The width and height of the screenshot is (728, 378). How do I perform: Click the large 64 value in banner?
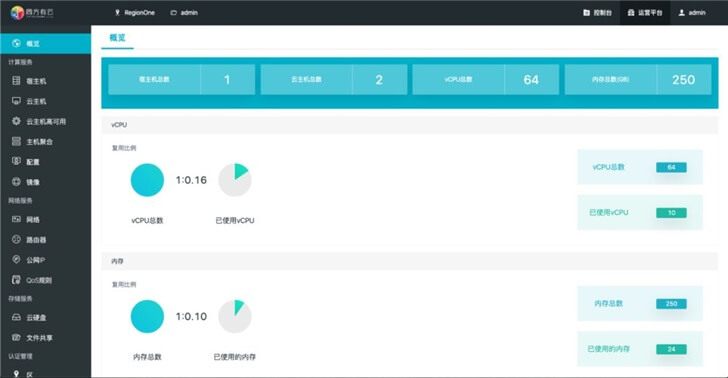531,80
